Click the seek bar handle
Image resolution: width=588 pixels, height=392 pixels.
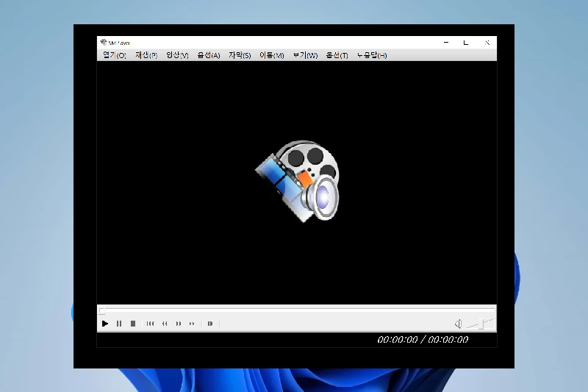tap(101, 310)
